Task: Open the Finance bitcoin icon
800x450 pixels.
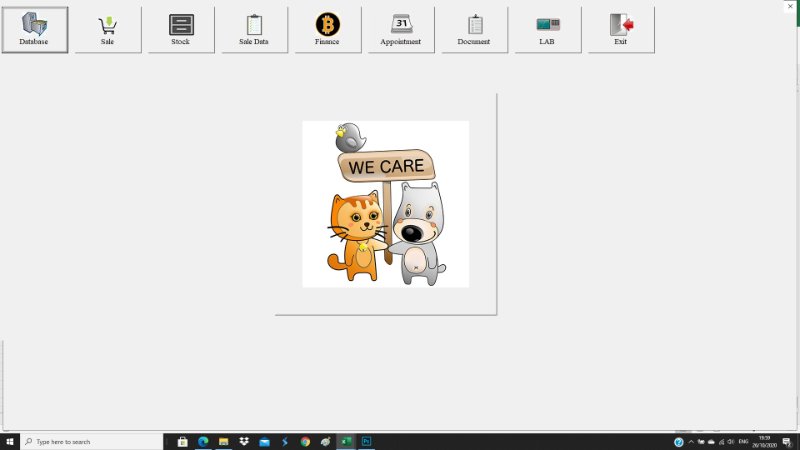Action: [x=327, y=30]
